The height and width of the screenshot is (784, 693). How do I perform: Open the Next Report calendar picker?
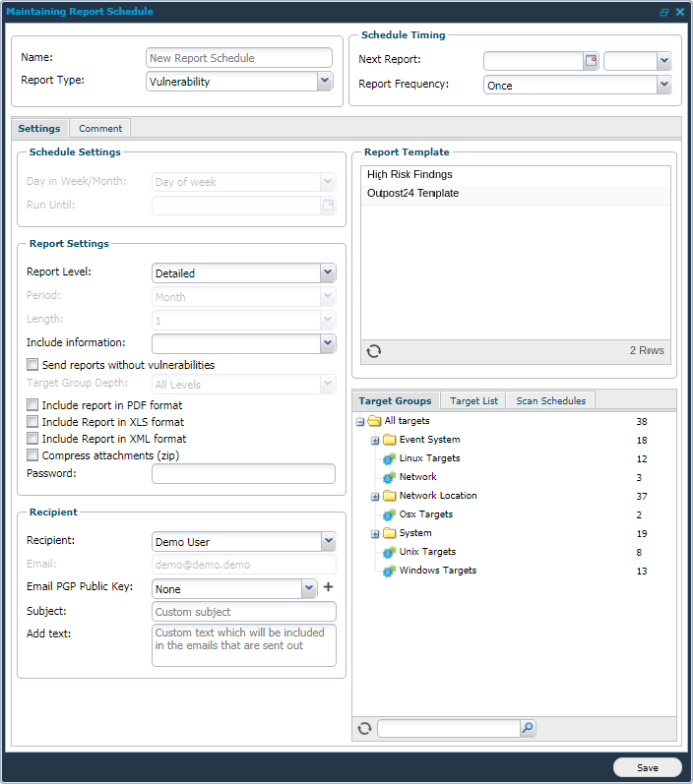(x=591, y=61)
